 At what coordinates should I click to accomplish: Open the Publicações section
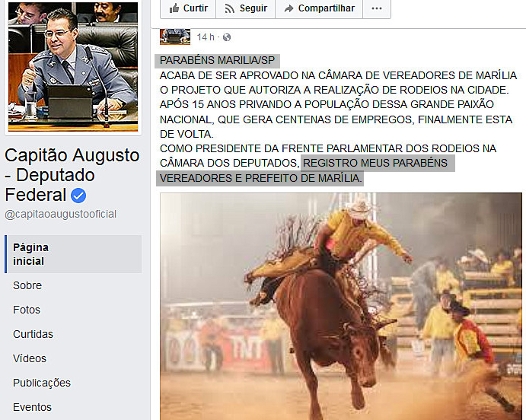tap(42, 383)
